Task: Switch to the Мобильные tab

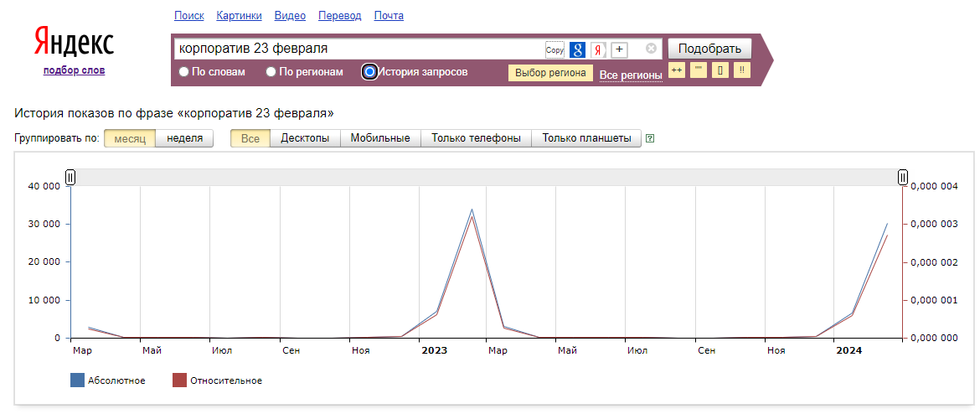Action: tap(380, 138)
